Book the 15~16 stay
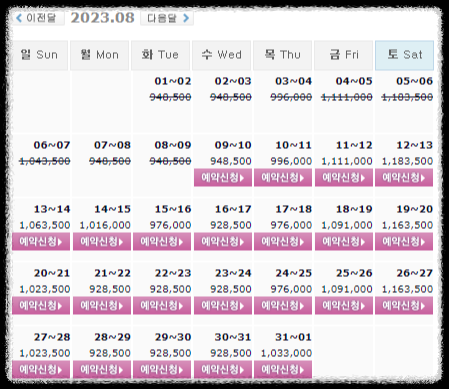Screen dimensions: 449x389 pos(162,241)
